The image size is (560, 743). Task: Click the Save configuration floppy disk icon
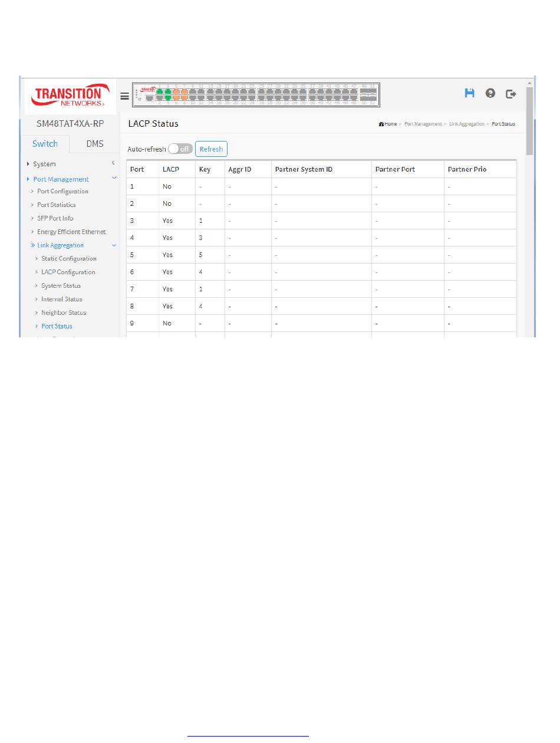[x=469, y=93]
